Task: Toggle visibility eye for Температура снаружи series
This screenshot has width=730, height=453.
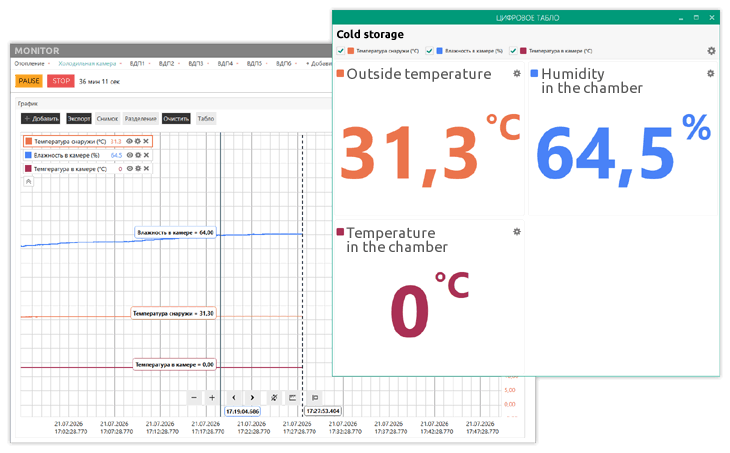Action: coord(129,141)
